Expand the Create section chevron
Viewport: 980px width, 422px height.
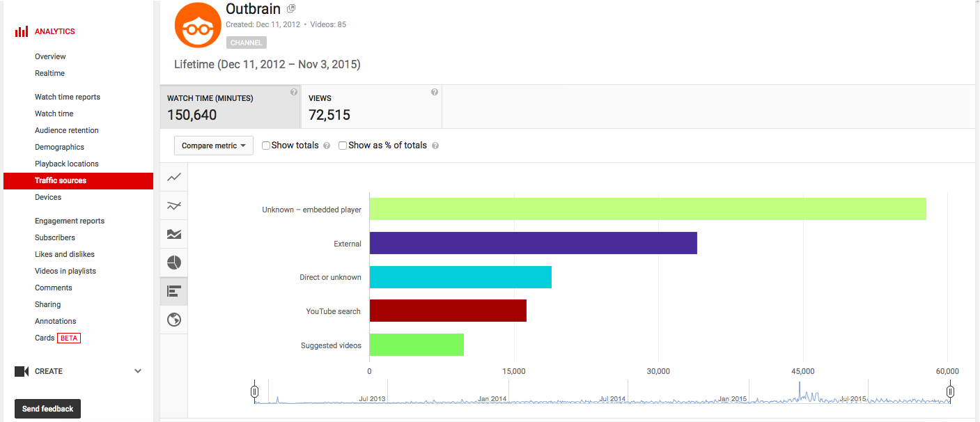click(x=138, y=371)
